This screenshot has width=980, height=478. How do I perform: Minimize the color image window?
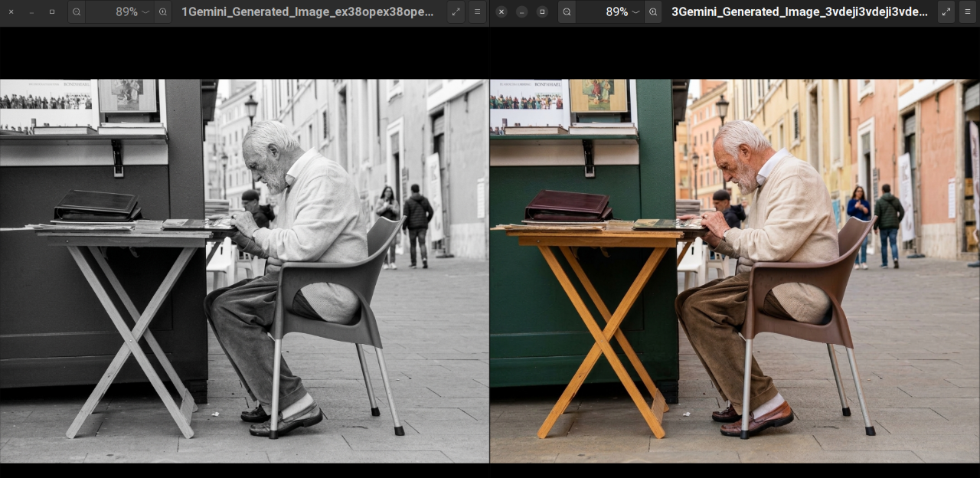521,12
